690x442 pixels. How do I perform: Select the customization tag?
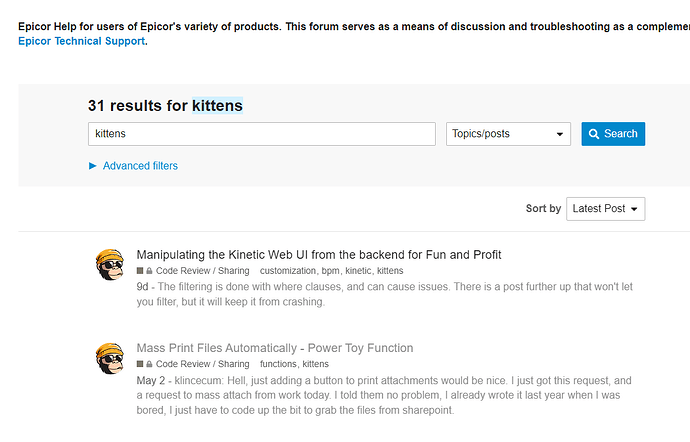[288, 271]
